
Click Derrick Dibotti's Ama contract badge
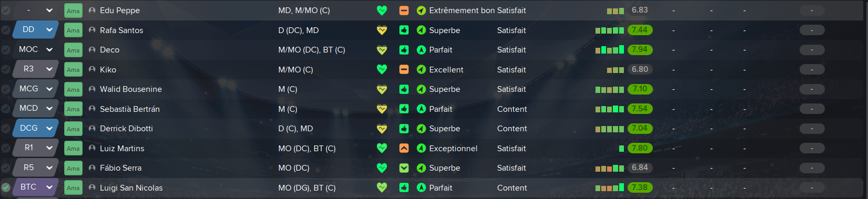73,129
